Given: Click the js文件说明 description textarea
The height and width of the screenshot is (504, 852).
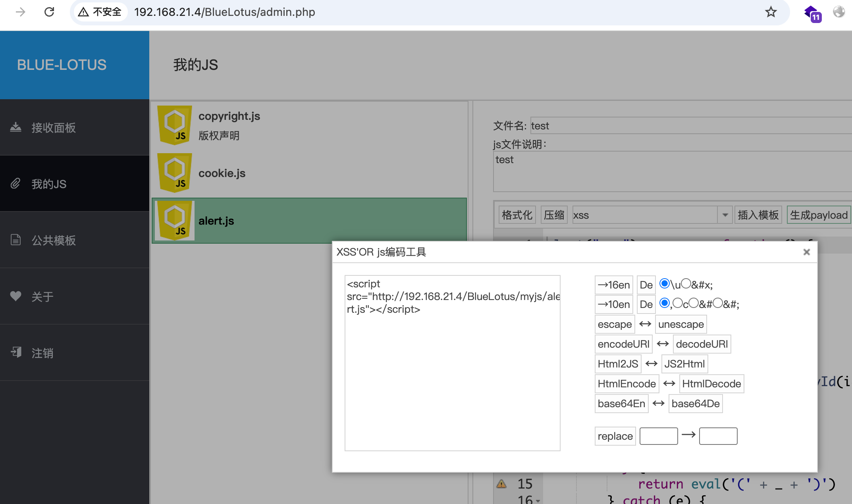Looking at the screenshot, I should tap(672, 171).
